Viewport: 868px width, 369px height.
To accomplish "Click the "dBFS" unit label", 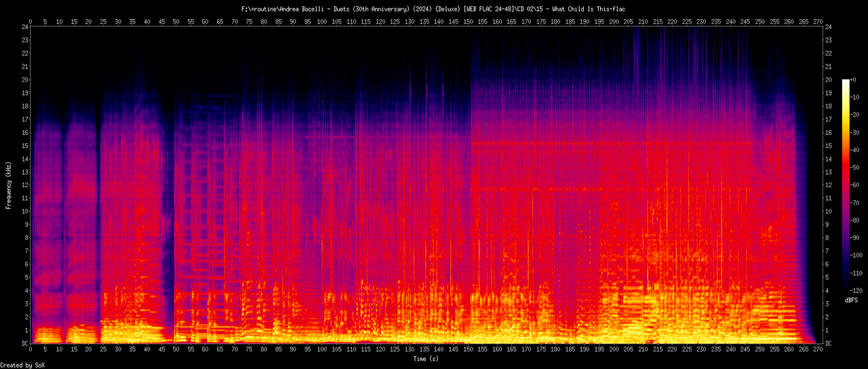I will (852, 299).
